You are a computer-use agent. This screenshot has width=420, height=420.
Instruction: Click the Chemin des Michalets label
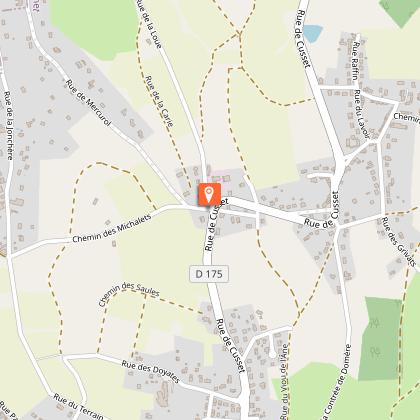[112, 228]
